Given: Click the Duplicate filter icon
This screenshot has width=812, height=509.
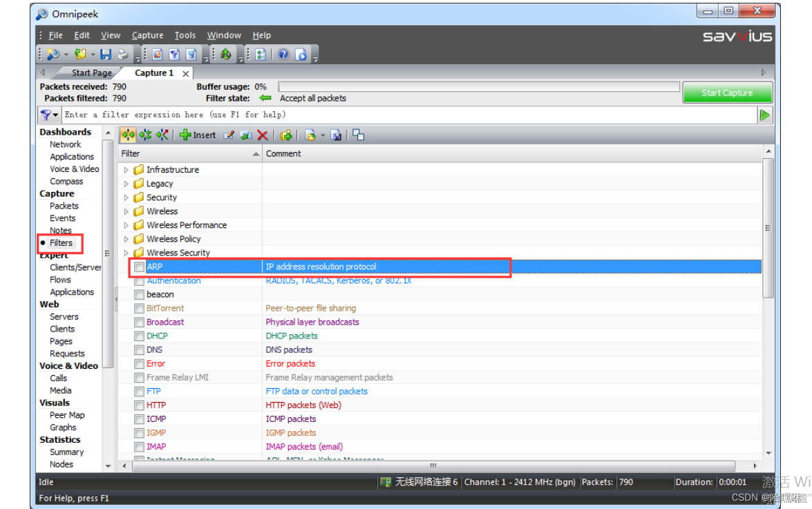Looking at the screenshot, I should coord(246,135).
